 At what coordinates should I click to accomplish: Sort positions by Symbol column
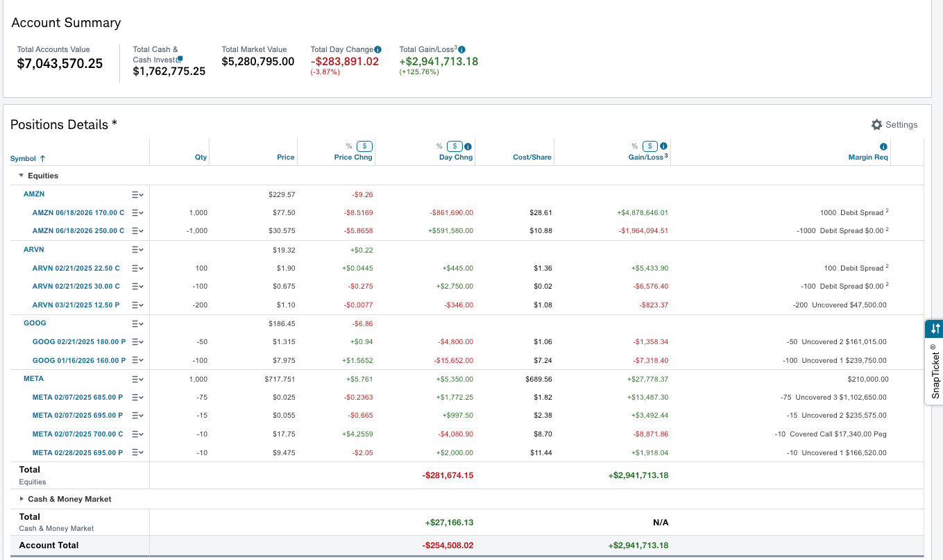click(28, 159)
